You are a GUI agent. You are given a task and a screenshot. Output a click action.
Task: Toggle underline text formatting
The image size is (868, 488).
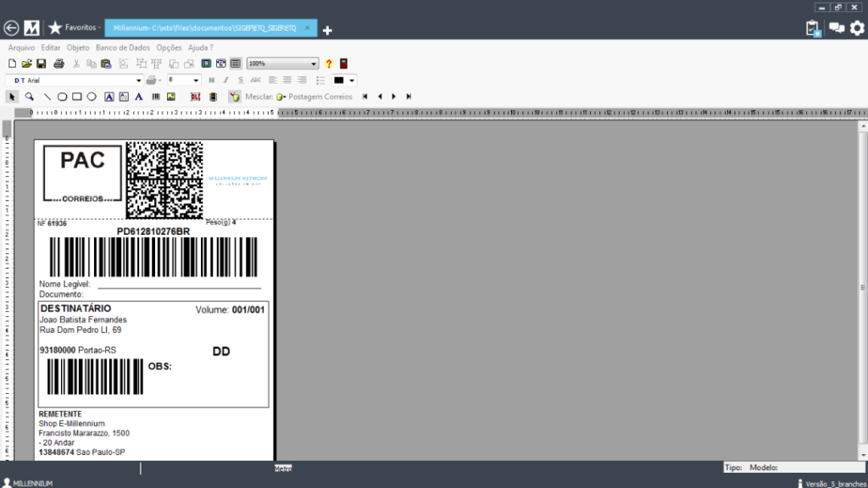(x=241, y=80)
